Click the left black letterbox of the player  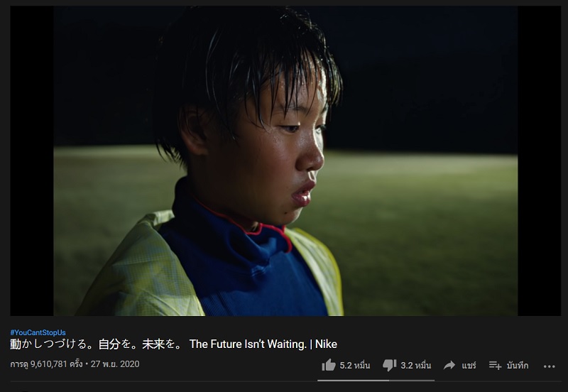point(32,160)
